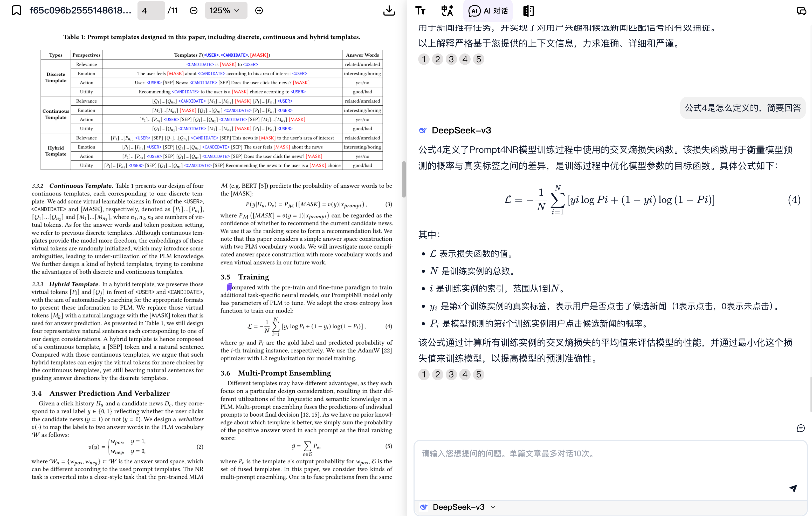Screen dimensions: 812x516
Task: Open the chat history icon at top right
Action: 801,11
